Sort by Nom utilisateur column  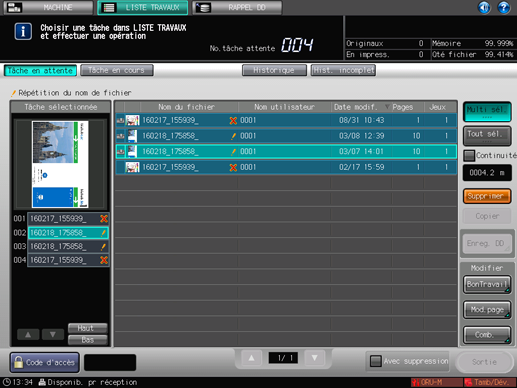(284, 107)
